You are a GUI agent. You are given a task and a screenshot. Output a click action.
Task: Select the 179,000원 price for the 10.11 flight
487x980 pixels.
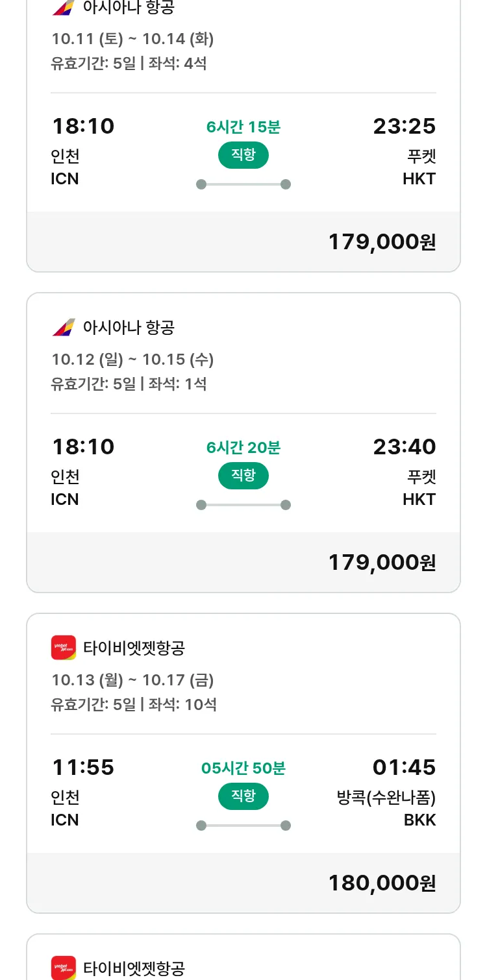382,242
